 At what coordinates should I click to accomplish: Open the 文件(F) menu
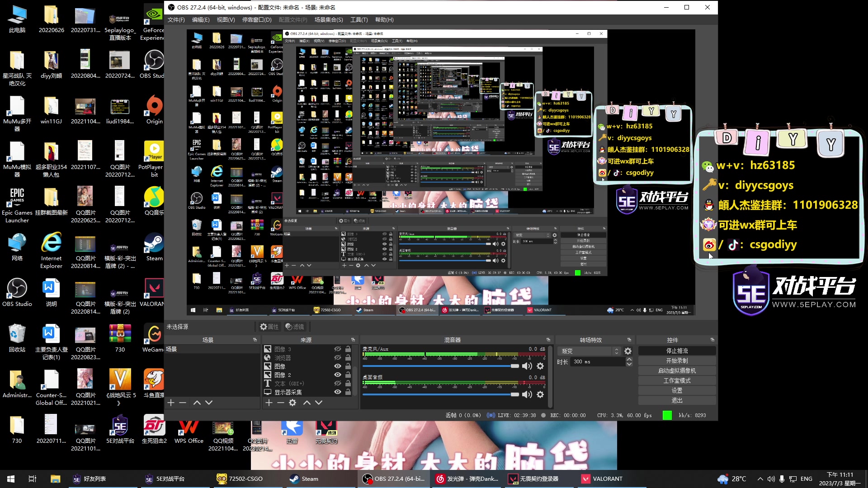click(x=176, y=20)
